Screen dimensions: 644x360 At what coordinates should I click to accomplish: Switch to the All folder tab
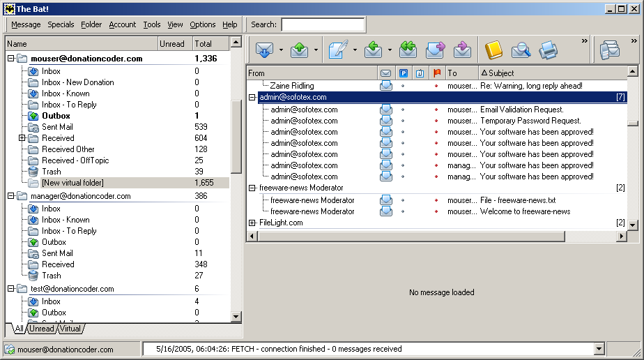pos(19,329)
